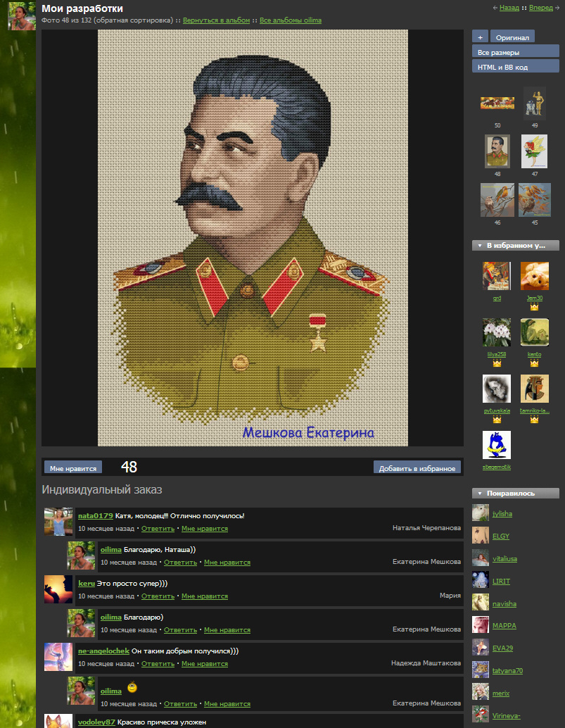Open album thumbnail number 49
This screenshot has height=728, width=565.
[534, 103]
